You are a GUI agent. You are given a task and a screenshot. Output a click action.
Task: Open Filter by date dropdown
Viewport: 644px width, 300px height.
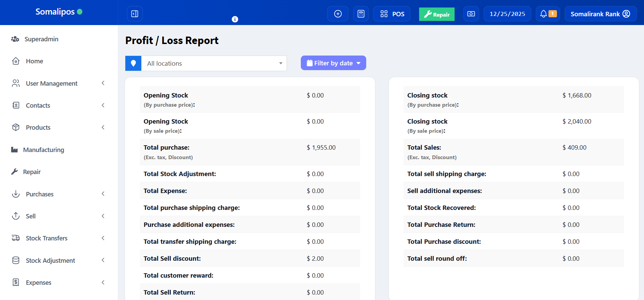(x=333, y=63)
